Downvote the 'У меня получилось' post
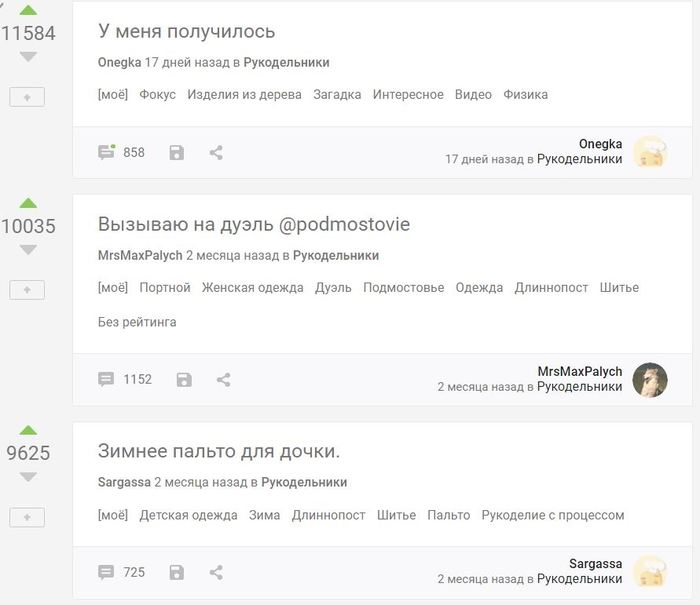The height and width of the screenshot is (605, 700). click(27, 57)
